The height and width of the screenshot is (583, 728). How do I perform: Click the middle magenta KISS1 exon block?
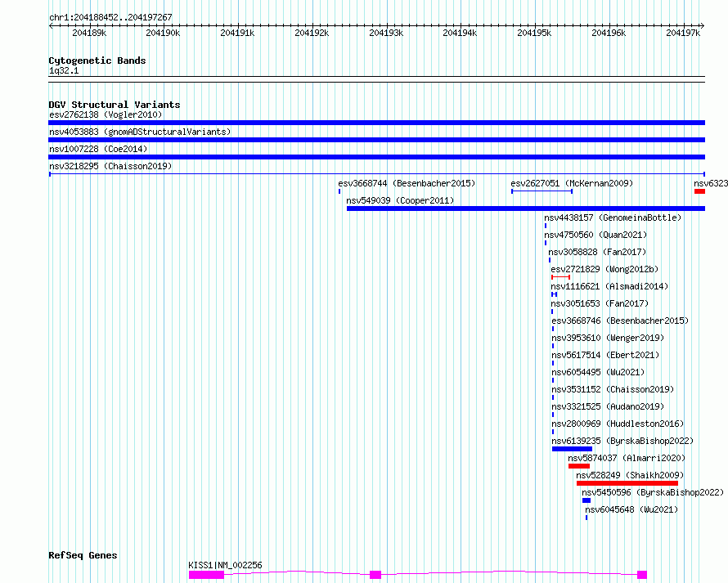click(x=375, y=575)
